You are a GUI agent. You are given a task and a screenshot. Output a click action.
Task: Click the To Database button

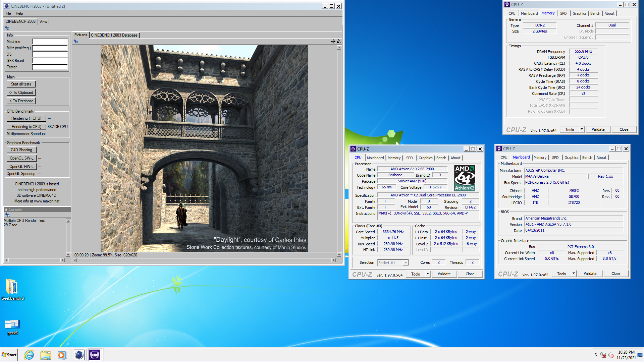21,101
